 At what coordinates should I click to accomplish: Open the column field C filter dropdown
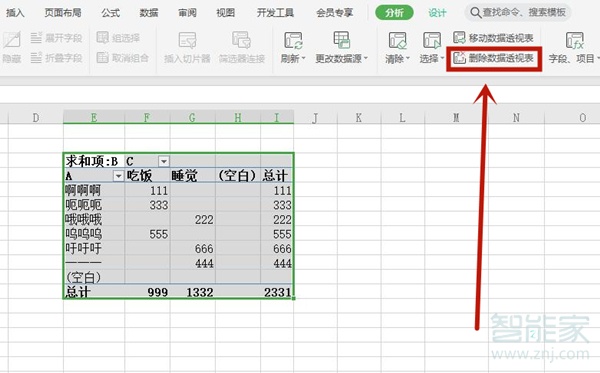(x=164, y=161)
